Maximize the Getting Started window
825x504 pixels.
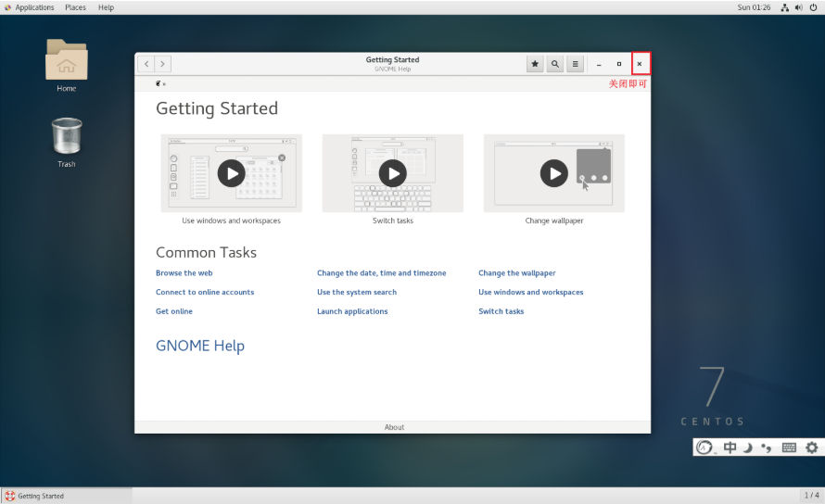pos(619,64)
